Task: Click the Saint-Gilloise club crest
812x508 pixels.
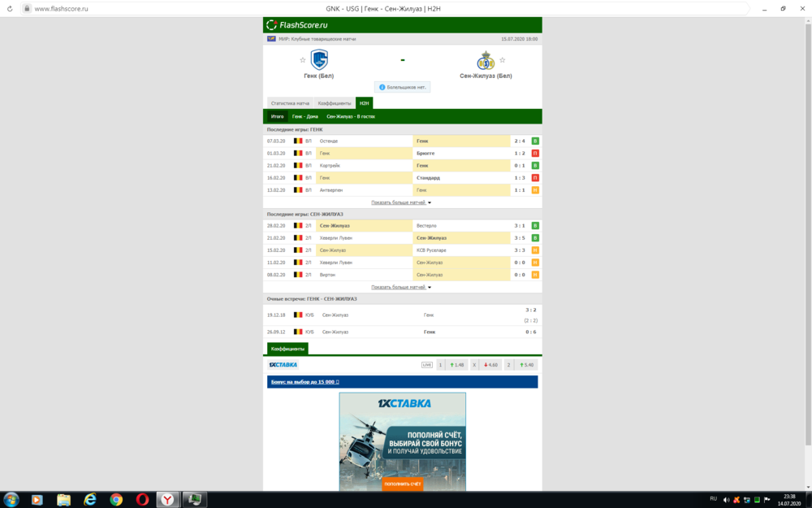Action: click(x=486, y=60)
